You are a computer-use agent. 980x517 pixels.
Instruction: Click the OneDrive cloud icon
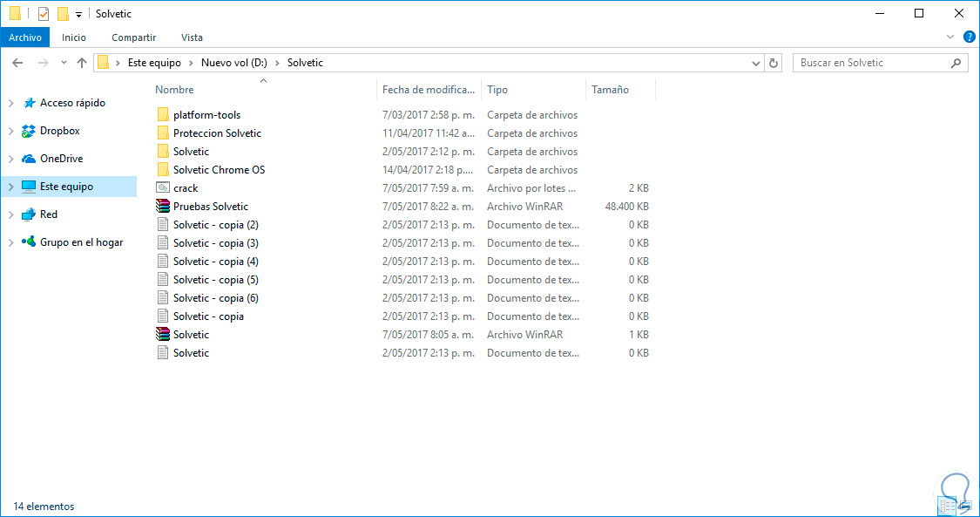(28, 159)
